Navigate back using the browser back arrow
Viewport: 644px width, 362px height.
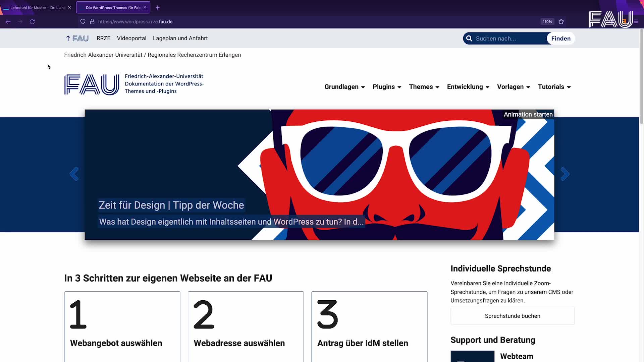tap(8, 21)
